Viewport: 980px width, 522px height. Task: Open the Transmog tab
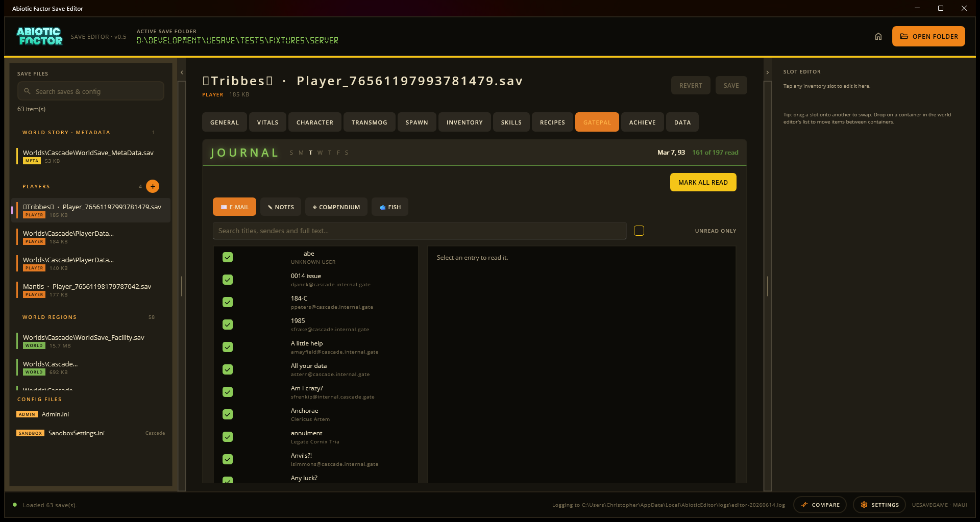pyautogui.click(x=370, y=122)
